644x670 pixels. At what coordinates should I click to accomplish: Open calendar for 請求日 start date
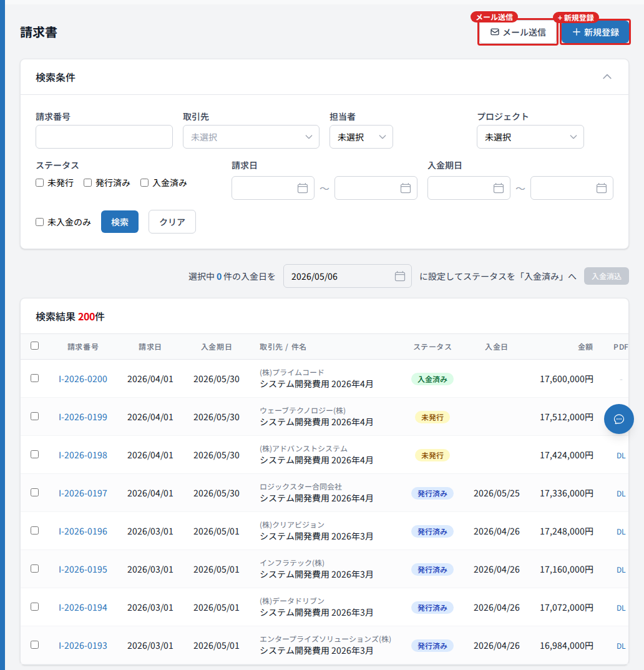tap(303, 188)
